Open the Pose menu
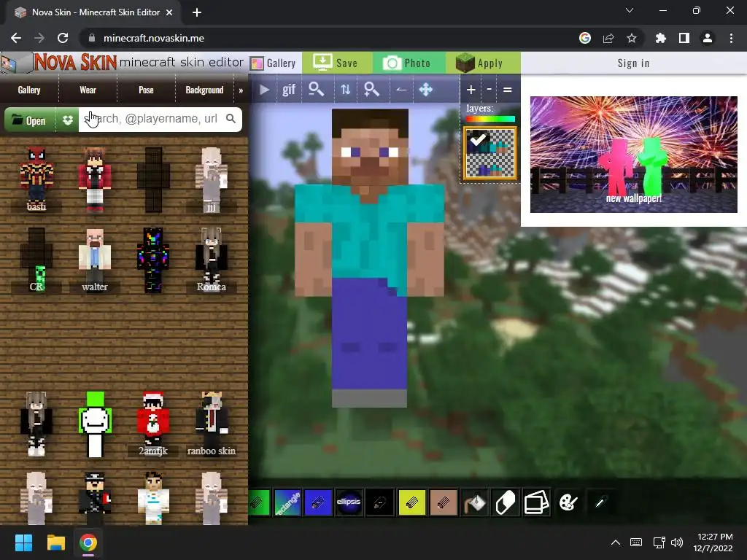The image size is (747, 560). (x=146, y=90)
